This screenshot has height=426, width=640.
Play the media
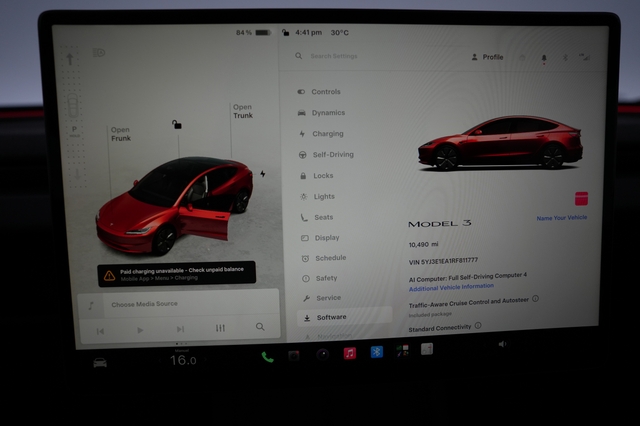[x=140, y=330]
